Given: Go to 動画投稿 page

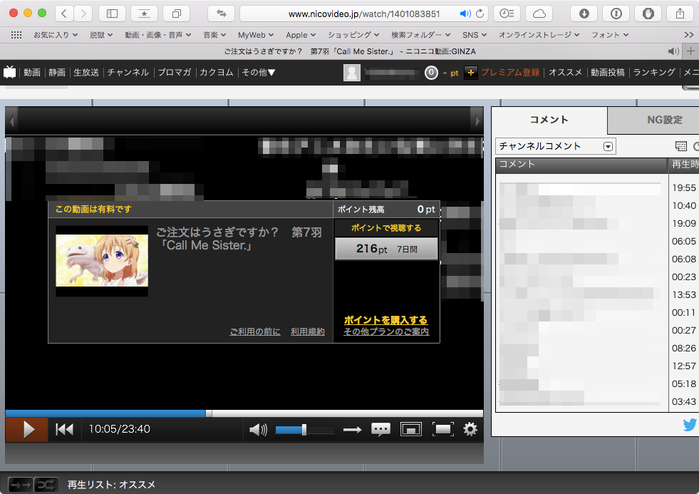Looking at the screenshot, I should click(x=608, y=72).
